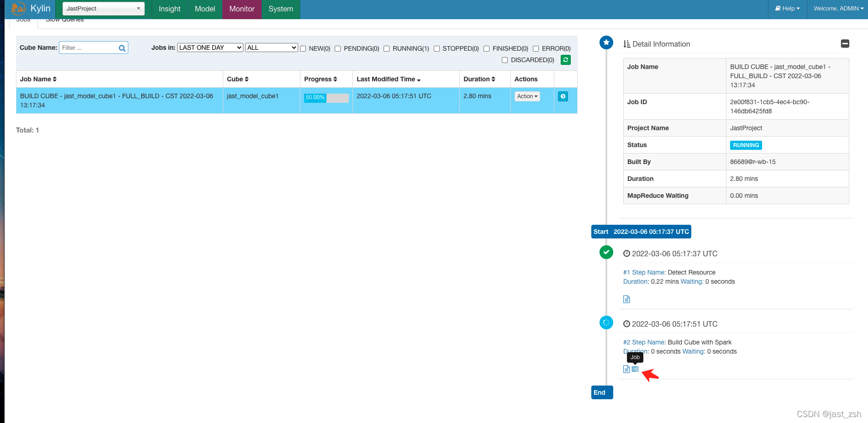Viewport: 868px width, 423px height.
Task: Go to the Monitor tab
Action: tap(242, 9)
